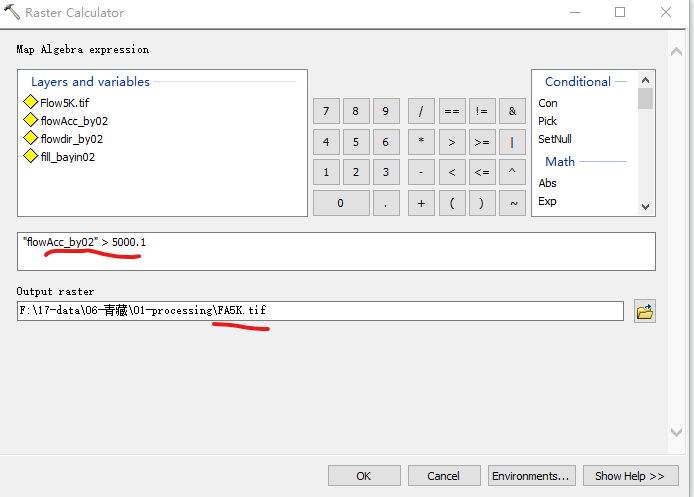This screenshot has width=694, height=497.
Task: Select the SetNull function
Action: [x=555, y=139]
